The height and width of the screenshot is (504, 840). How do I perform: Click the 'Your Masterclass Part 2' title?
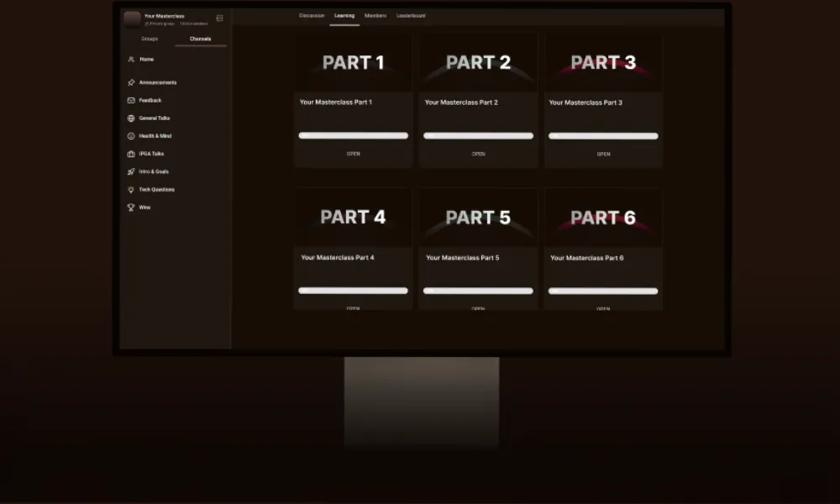click(461, 102)
